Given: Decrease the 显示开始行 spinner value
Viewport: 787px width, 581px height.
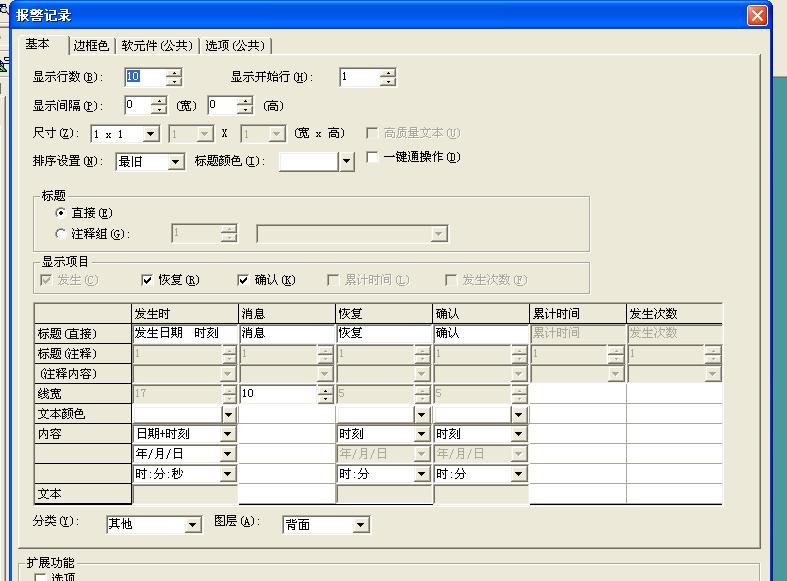Looking at the screenshot, I should coord(388,82).
